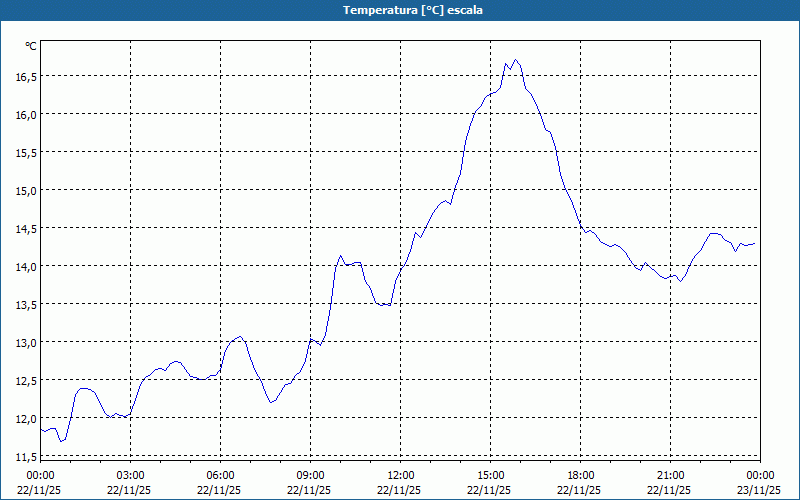Click the 16,5 y-axis label

pyautogui.click(x=26, y=77)
